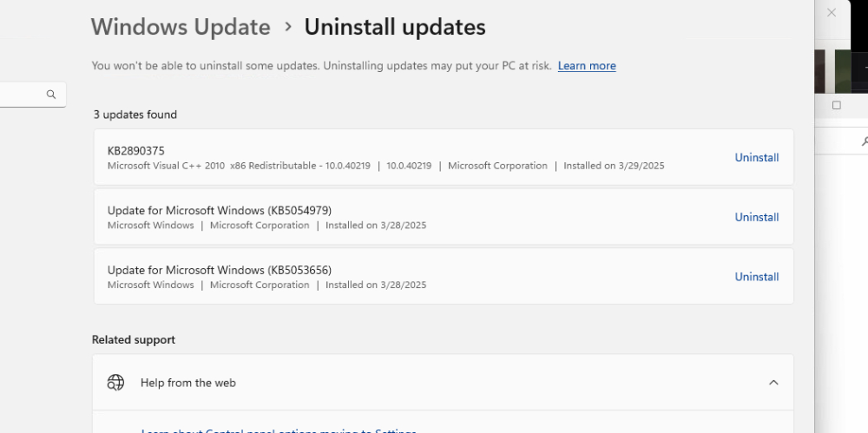
Task: Click the small square icon in the right window
Action: click(x=836, y=105)
